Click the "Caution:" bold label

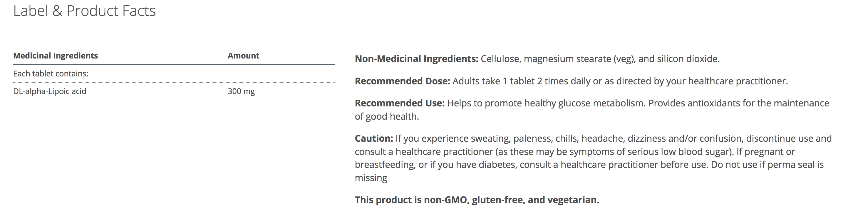click(x=374, y=138)
